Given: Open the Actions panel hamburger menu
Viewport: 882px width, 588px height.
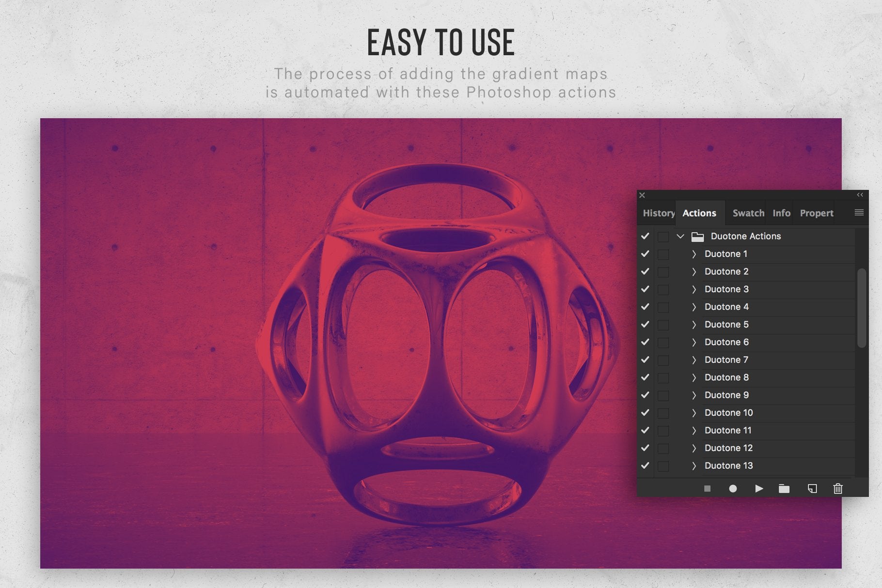Looking at the screenshot, I should 859,213.
